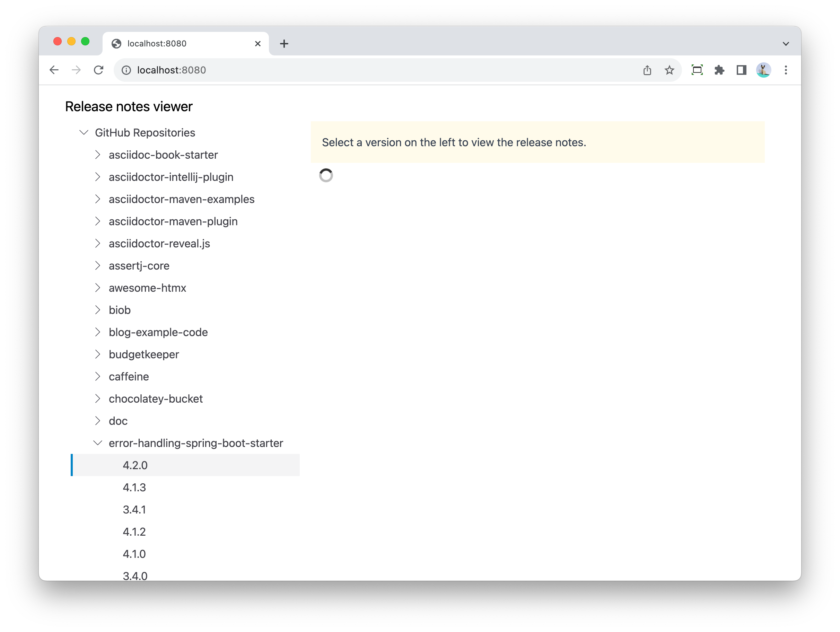Reload the localhost:8080 page
The height and width of the screenshot is (632, 840).
click(x=99, y=70)
